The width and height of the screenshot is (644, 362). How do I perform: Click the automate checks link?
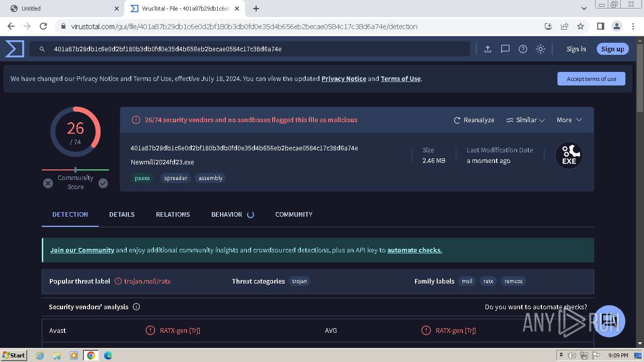(x=415, y=250)
